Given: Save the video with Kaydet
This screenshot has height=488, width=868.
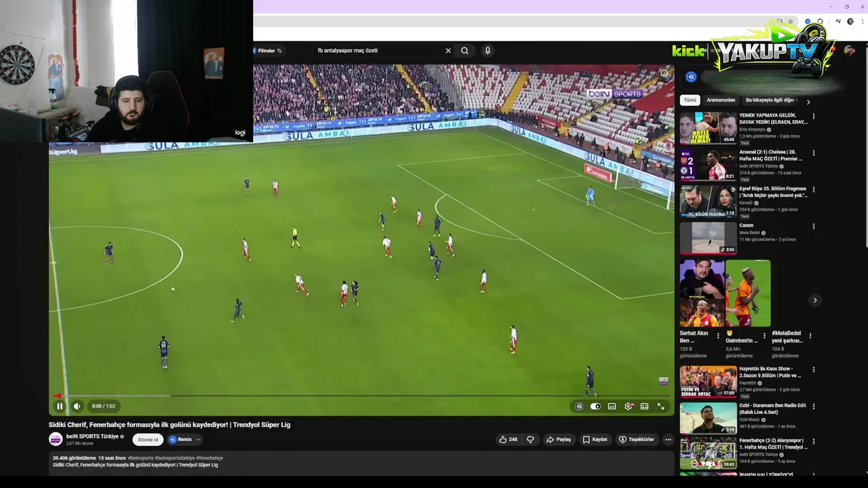Looking at the screenshot, I should 595,439.
